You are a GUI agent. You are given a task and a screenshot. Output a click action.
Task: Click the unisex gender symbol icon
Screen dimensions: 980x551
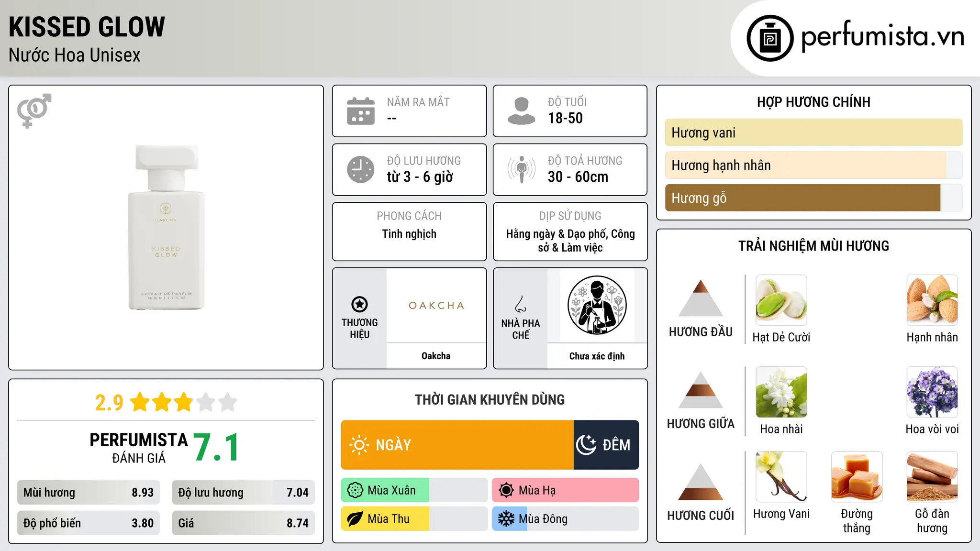(34, 110)
